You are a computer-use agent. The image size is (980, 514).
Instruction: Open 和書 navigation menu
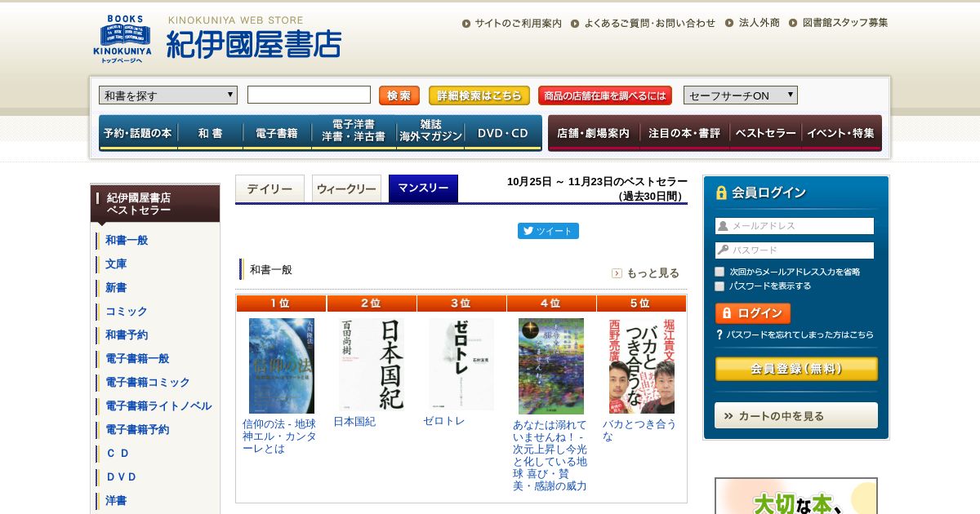[210, 133]
